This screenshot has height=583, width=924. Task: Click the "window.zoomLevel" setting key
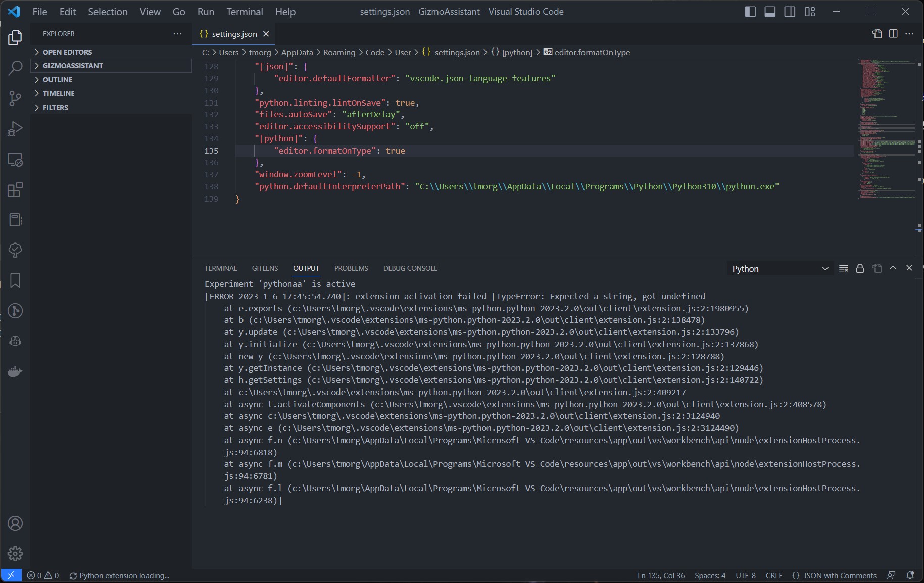point(299,174)
